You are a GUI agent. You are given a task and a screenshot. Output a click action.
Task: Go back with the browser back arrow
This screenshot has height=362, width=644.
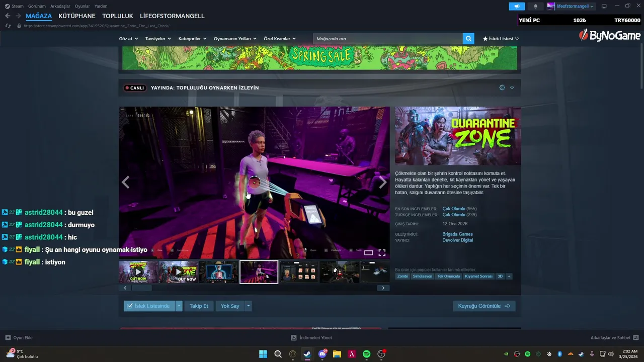tap(8, 16)
